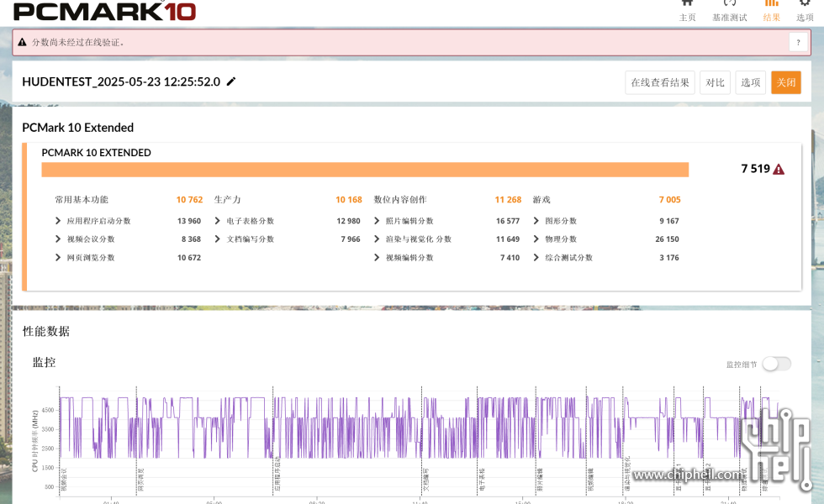Expand the 图形分数 row
The height and width of the screenshot is (504, 824).
point(536,221)
